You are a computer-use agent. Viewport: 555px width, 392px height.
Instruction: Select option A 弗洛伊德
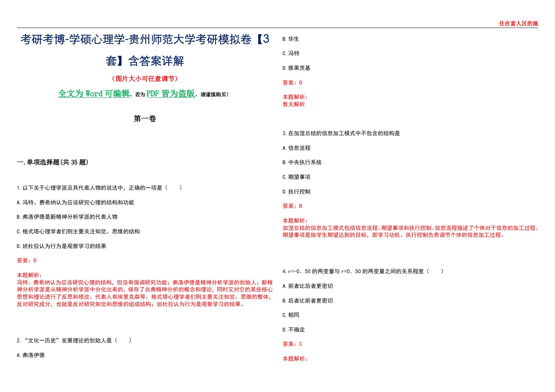click(31, 355)
